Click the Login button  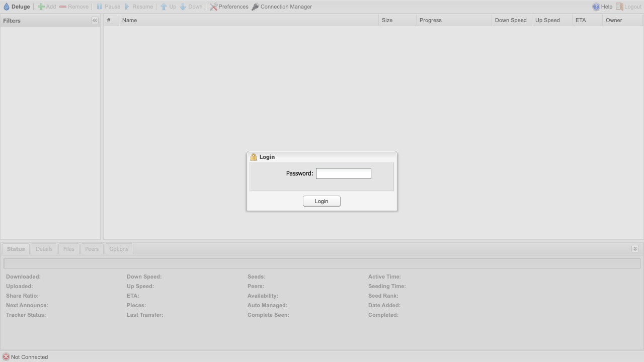321,201
